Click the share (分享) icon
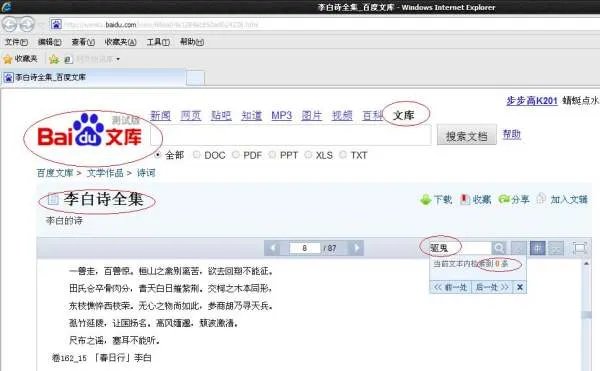600x371 pixels. click(x=504, y=199)
